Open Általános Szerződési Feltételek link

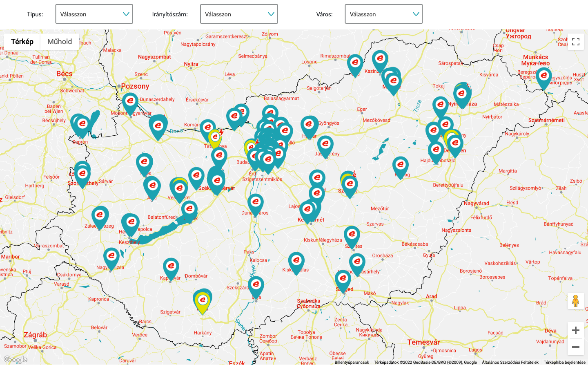(510, 362)
